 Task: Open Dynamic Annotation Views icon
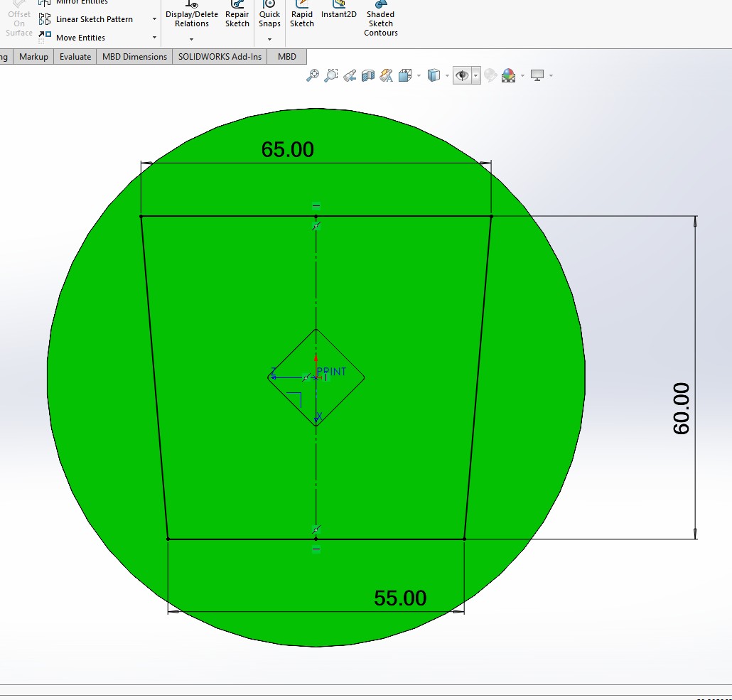click(x=387, y=75)
